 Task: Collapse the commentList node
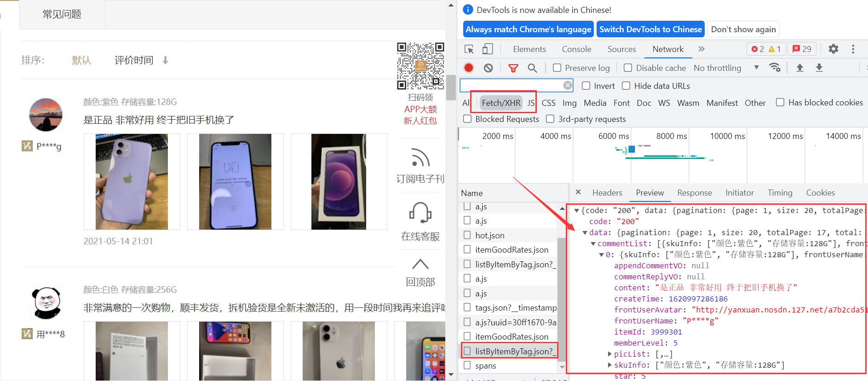[593, 243]
